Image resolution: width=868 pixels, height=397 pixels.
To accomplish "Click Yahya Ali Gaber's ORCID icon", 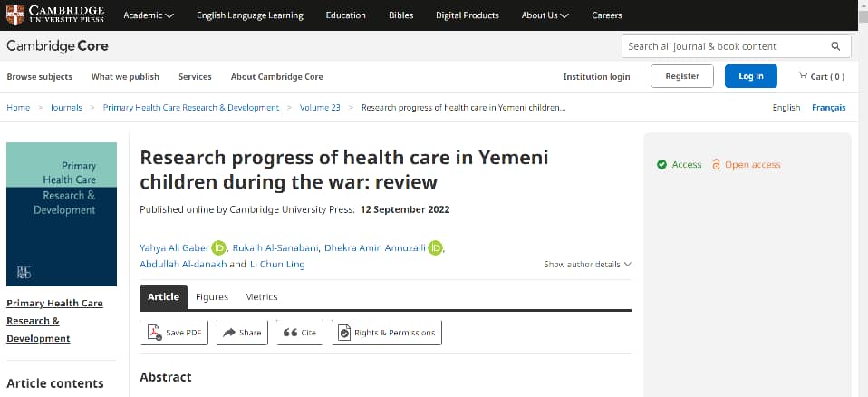I will click(x=218, y=248).
